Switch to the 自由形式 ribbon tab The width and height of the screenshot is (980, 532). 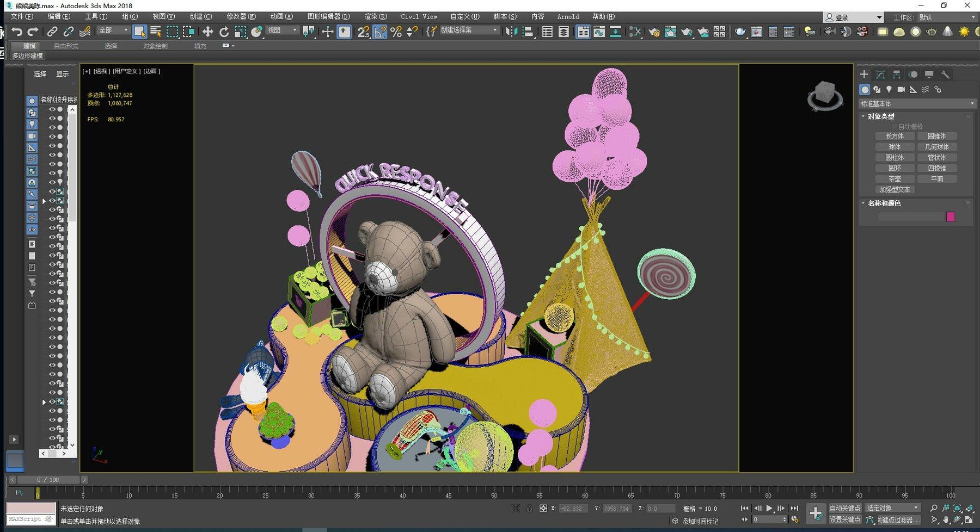pos(66,46)
